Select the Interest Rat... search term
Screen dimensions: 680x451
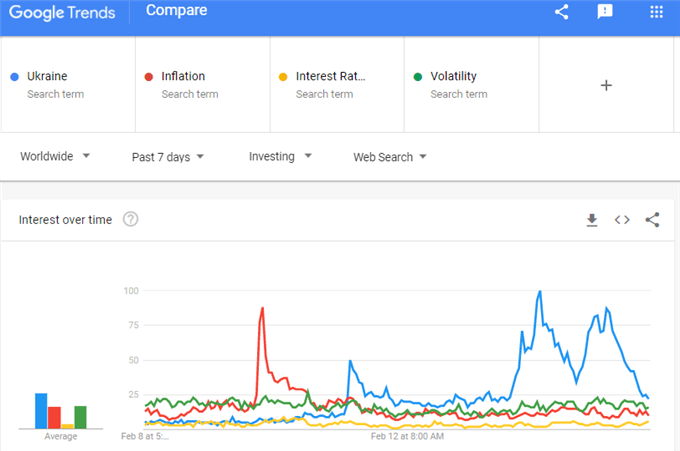pos(337,85)
